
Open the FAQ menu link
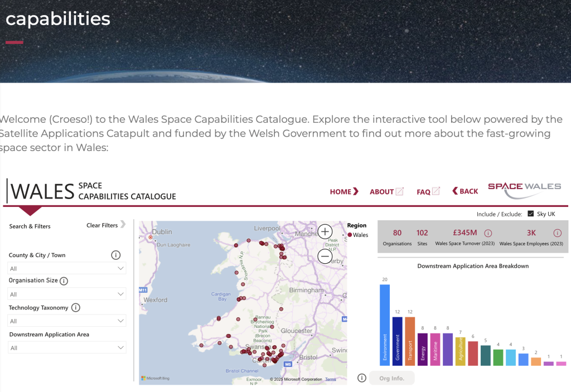coord(428,191)
